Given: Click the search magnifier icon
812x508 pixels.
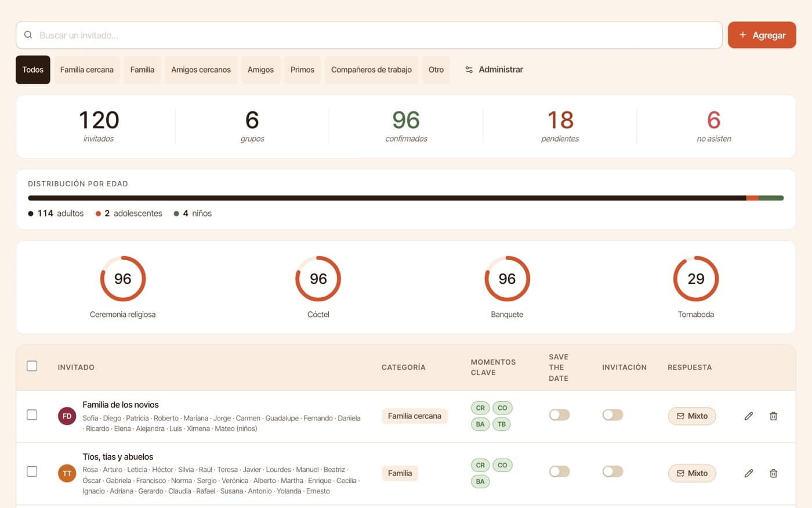Looking at the screenshot, I should [x=28, y=35].
